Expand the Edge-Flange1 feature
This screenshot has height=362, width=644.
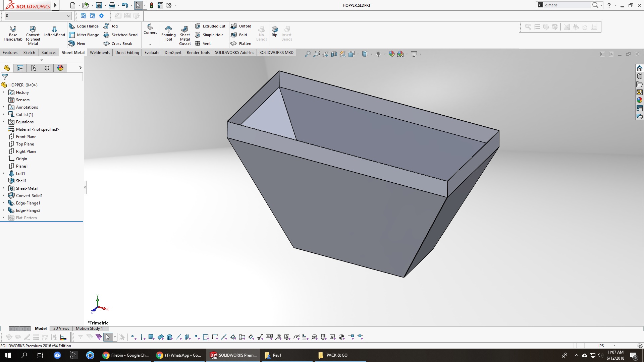coord(3,203)
